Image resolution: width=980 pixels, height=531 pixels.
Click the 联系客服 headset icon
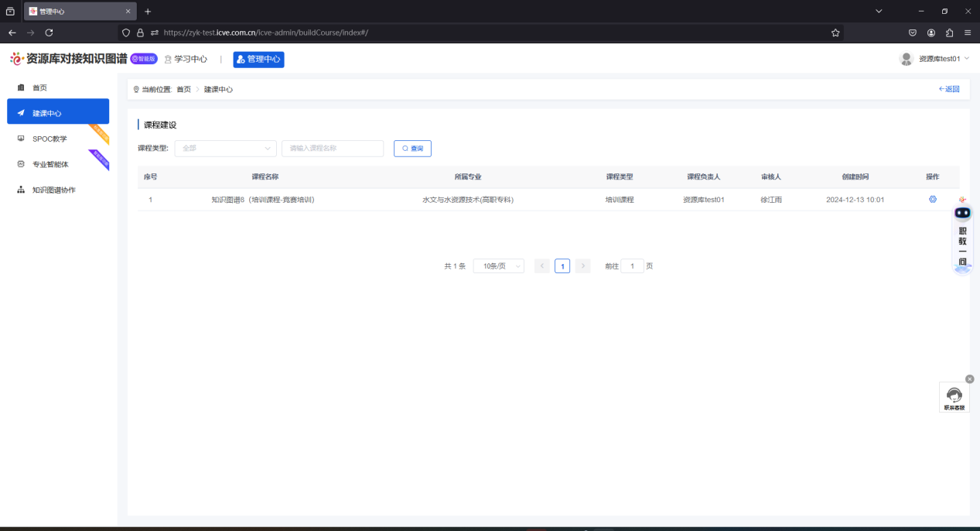click(x=954, y=397)
